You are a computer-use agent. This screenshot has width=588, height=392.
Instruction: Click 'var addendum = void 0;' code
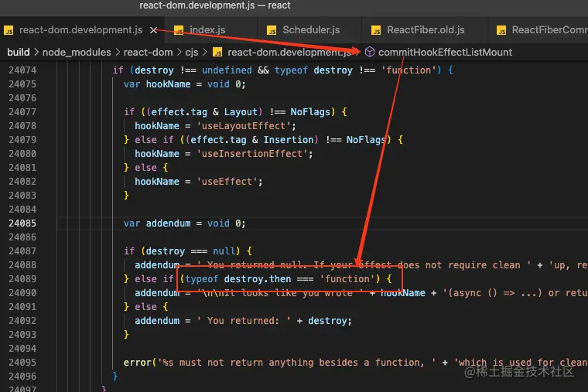click(184, 223)
